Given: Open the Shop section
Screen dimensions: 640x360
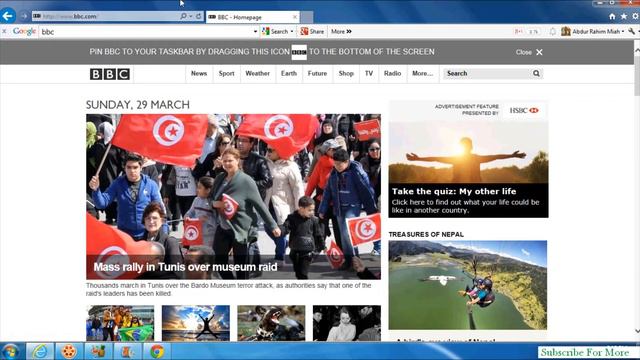Looking at the screenshot, I should [346, 73].
